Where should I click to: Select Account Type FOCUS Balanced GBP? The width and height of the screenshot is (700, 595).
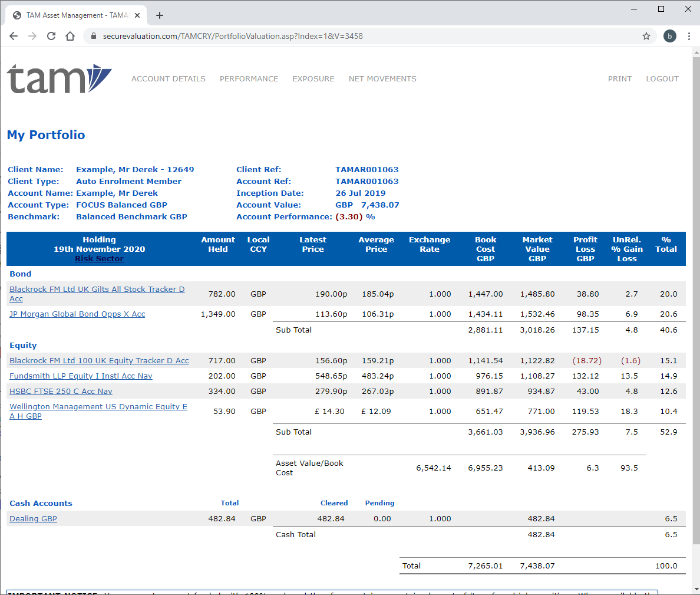(x=122, y=205)
